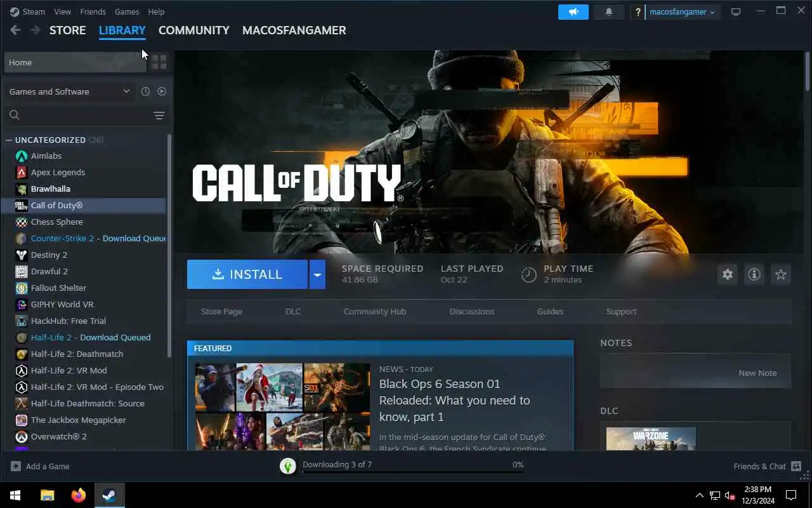The width and height of the screenshot is (812, 508).
Task: Open the Help menu
Action: 156,11
